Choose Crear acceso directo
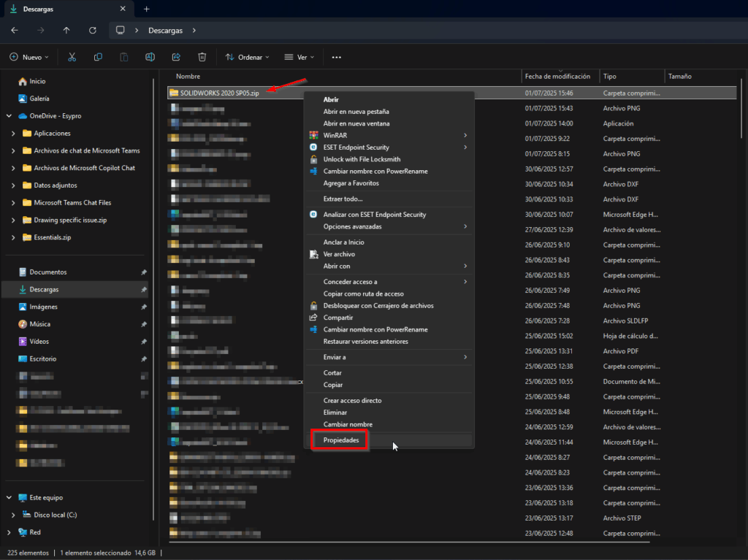 tap(389, 401)
